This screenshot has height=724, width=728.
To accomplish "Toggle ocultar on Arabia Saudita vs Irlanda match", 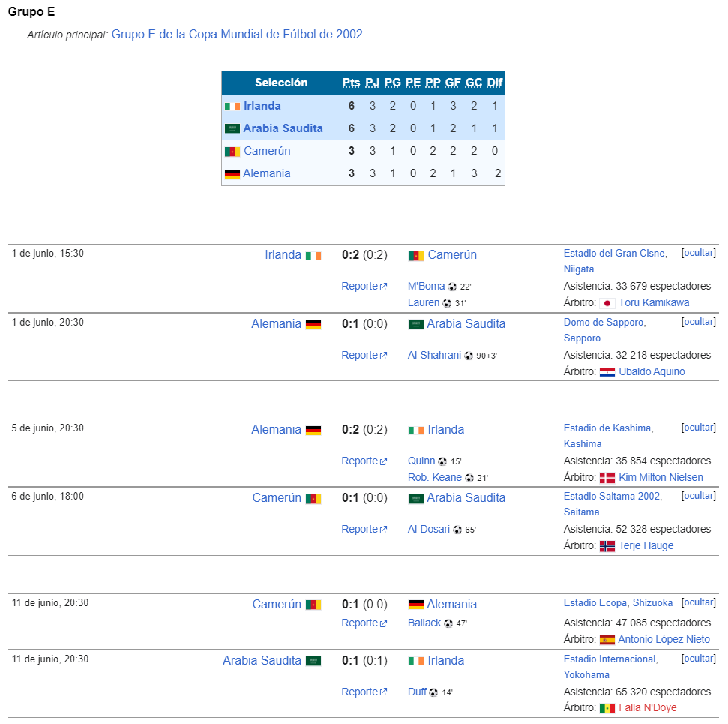I will point(698,659).
